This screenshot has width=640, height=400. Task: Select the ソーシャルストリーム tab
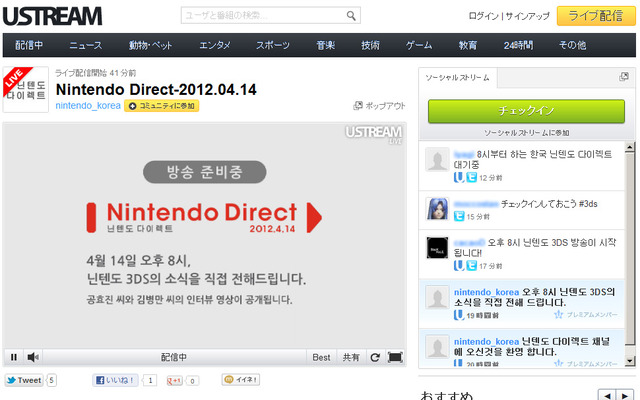tap(458, 78)
